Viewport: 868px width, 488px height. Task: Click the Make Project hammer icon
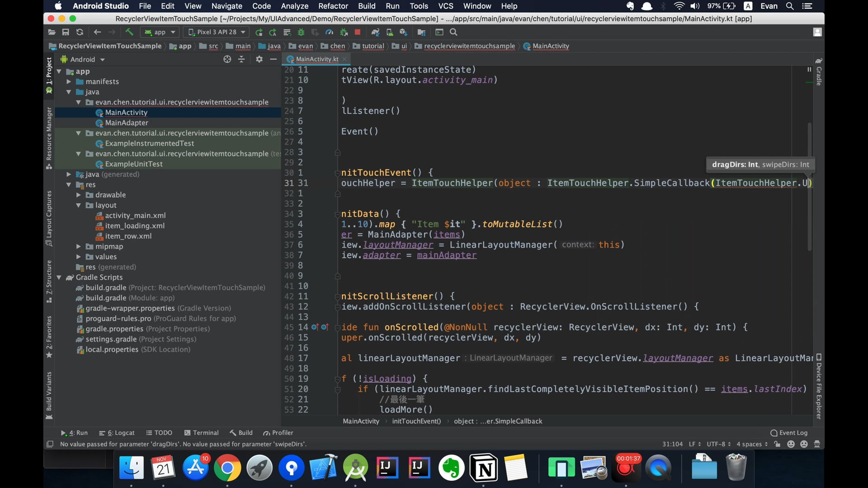pyautogui.click(x=129, y=32)
